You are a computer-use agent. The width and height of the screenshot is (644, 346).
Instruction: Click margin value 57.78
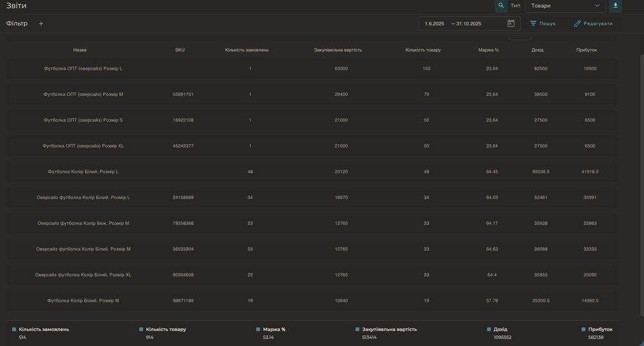[x=492, y=301]
